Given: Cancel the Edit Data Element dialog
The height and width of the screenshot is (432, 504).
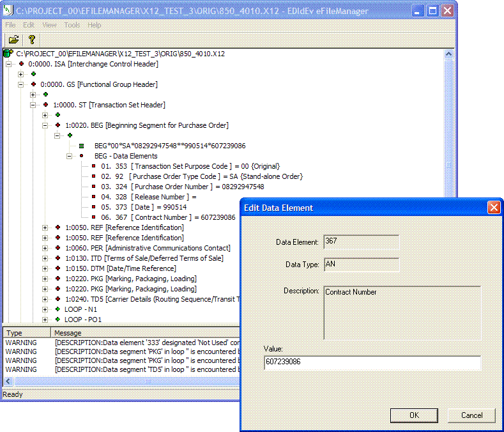Looking at the screenshot, I should [x=471, y=415].
